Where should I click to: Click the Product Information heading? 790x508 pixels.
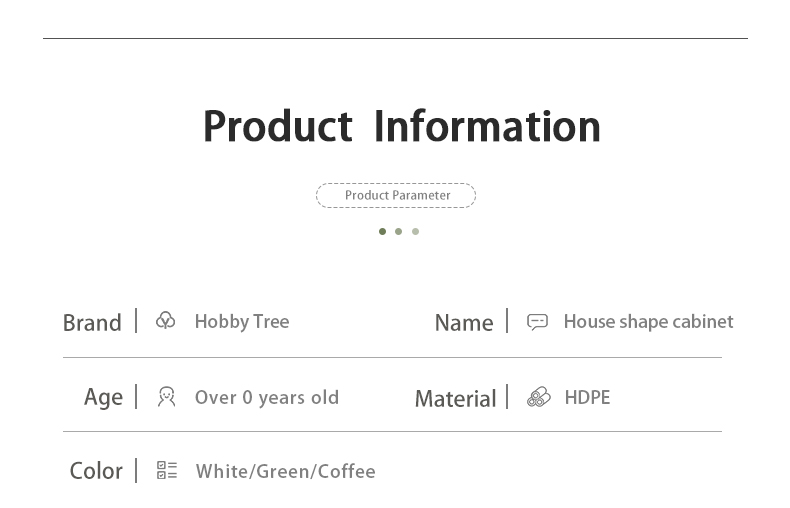click(x=401, y=127)
